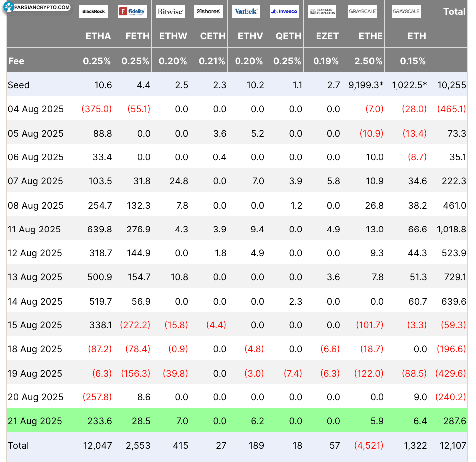Click the Fee row label
Viewport: 476px width, 462px height.
[16, 61]
